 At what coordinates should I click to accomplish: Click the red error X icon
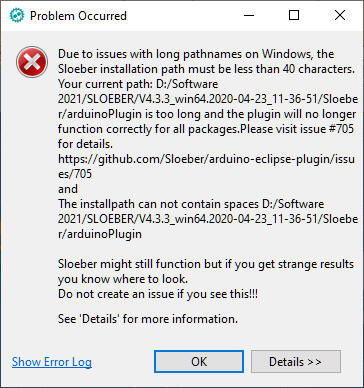[x=32, y=62]
